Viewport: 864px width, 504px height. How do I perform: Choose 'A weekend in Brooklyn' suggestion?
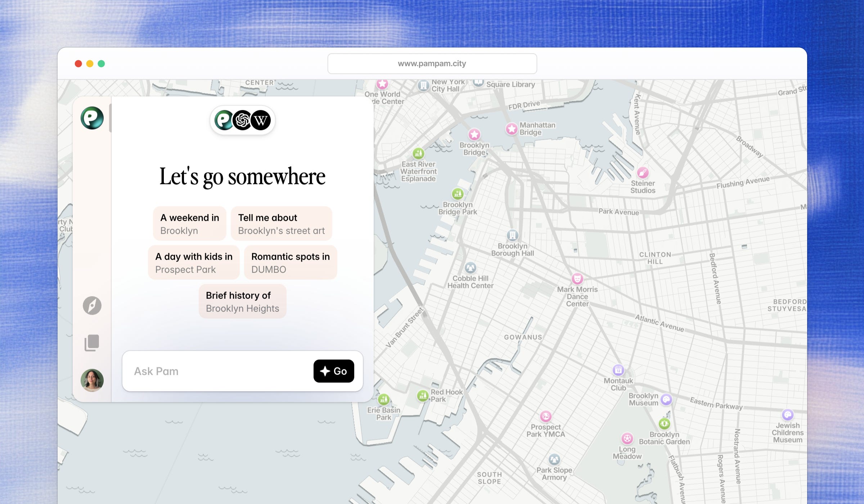tap(190, 224)
